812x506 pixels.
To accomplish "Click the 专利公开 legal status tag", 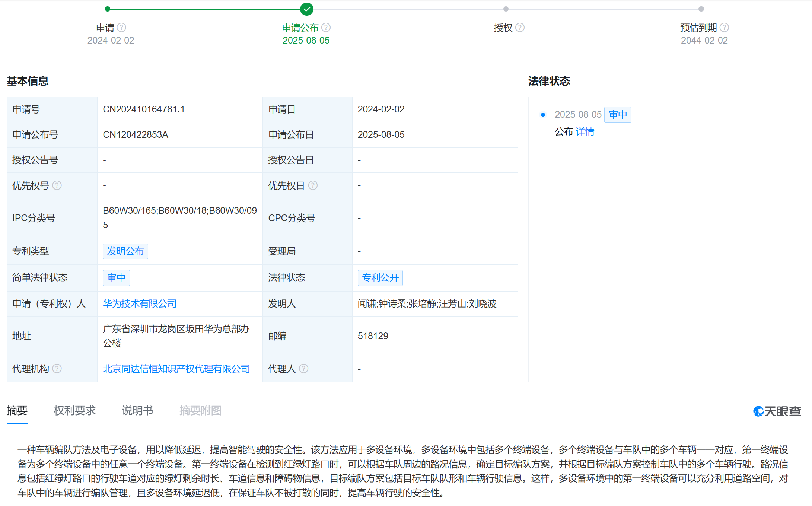I will (380, 278).
